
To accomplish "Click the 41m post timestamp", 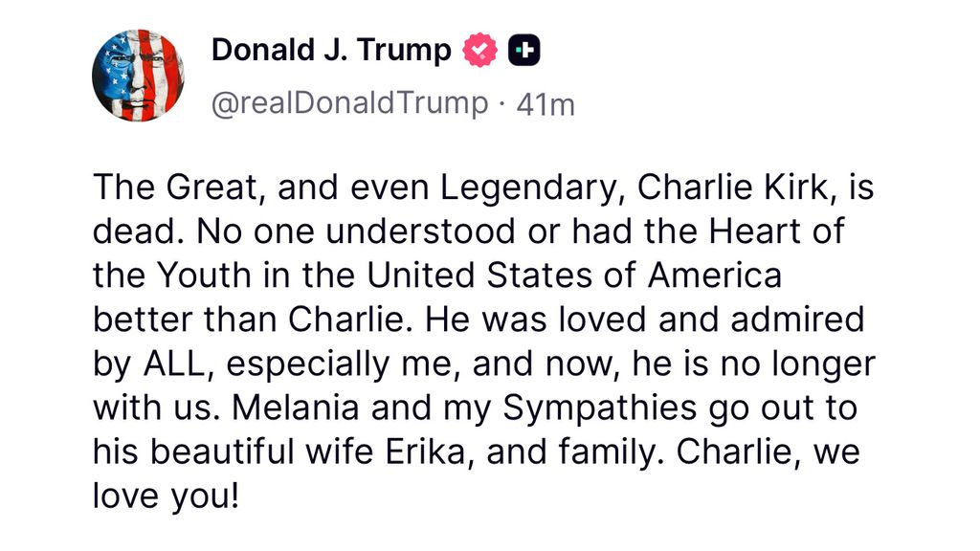I will (x=546, y=104).
